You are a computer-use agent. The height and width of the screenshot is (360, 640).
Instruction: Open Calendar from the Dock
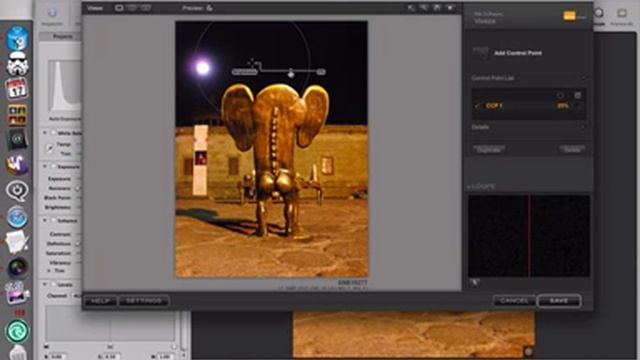[x=17, y=89]
